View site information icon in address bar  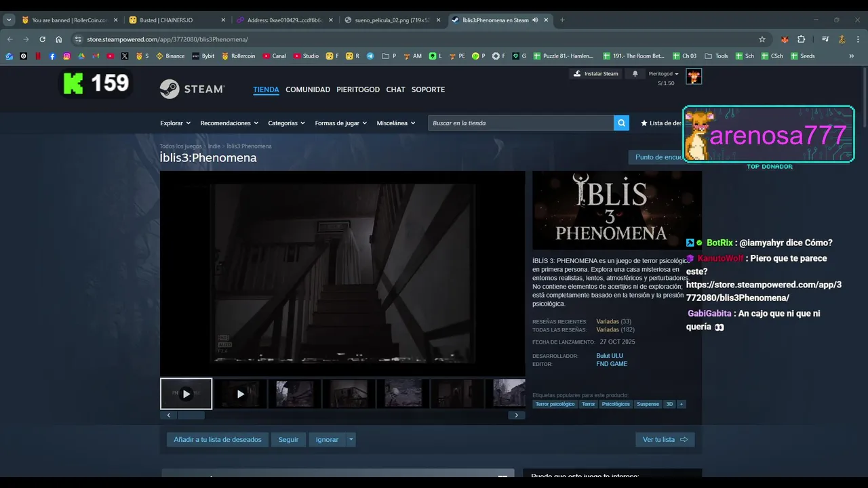(x=78, y=39)
